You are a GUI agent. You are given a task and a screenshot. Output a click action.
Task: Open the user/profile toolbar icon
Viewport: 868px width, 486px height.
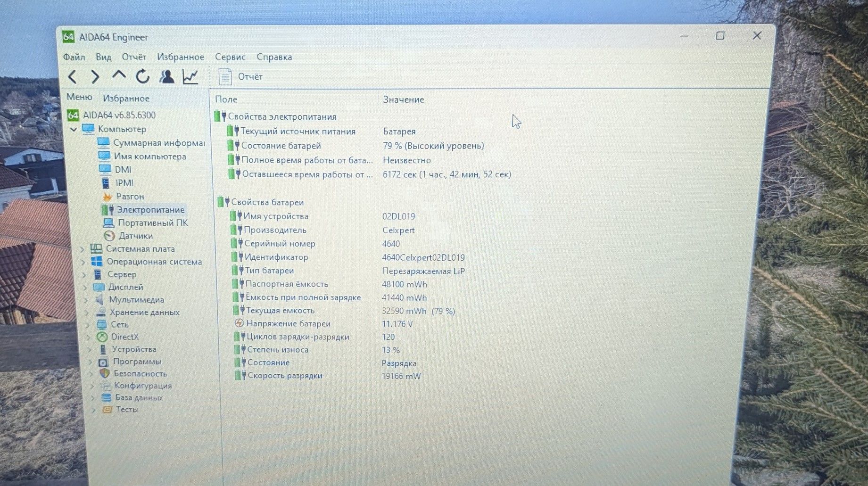tap(166, 76)
